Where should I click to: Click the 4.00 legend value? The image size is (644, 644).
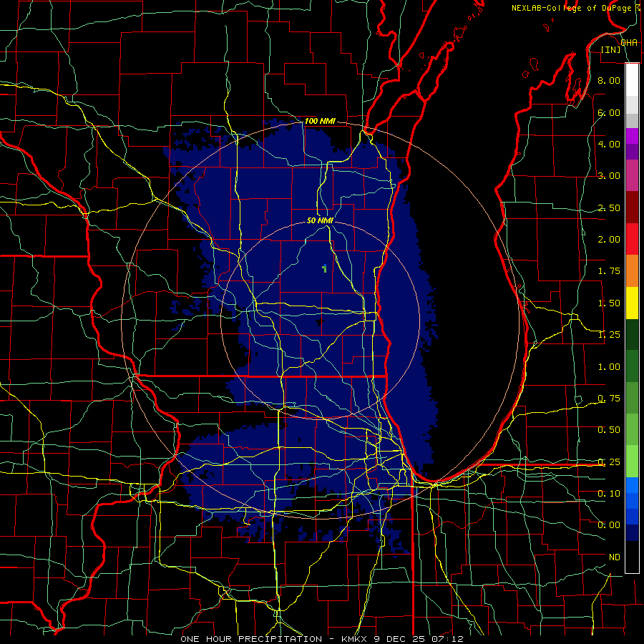tap(609, 144)
